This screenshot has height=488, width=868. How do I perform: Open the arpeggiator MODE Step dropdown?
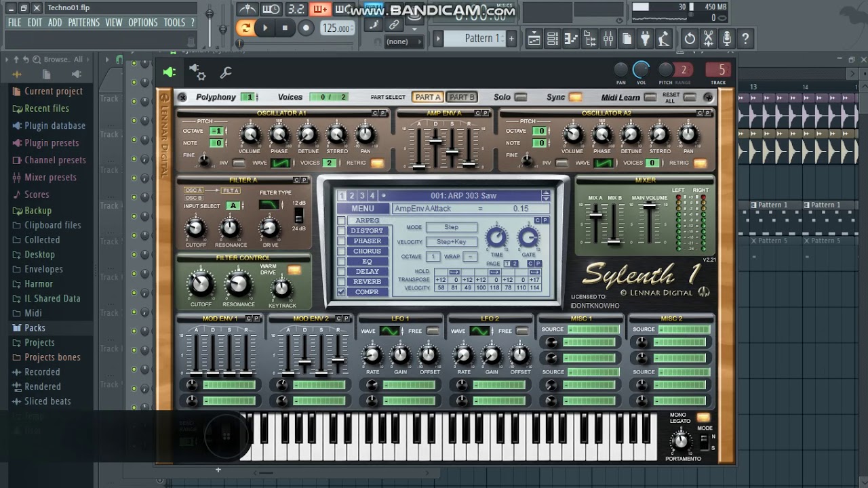point(451,228)
